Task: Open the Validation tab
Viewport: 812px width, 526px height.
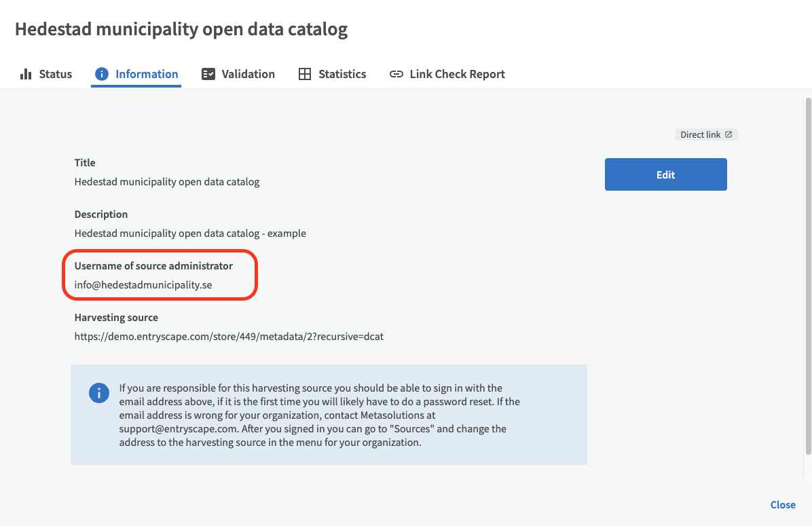Action: pos(248,74)
